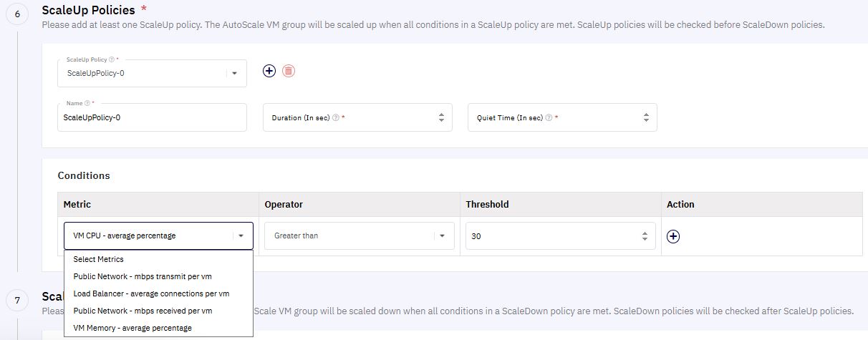This screenshot has width=868, height=340.
Task: Add a new ScaleUp policy with plus icon
Action: point(269,71)
